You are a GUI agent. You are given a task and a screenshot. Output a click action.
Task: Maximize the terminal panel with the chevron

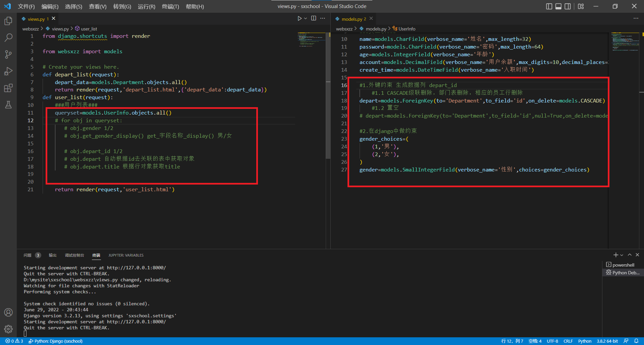point(630,255)
